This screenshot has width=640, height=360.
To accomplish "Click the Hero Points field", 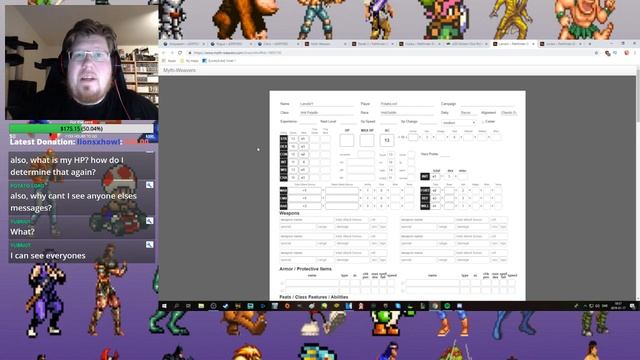I will pyautogui.click(x=445, y=154).
